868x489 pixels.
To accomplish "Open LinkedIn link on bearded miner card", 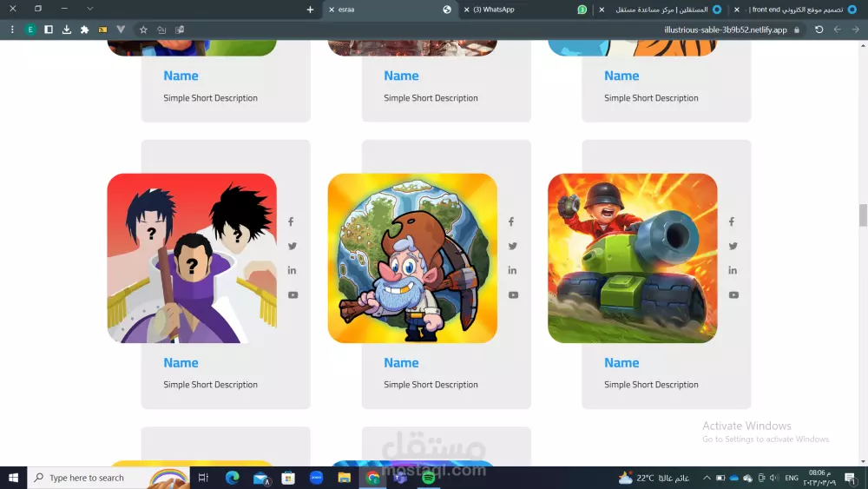I will [x=512, y=270].
